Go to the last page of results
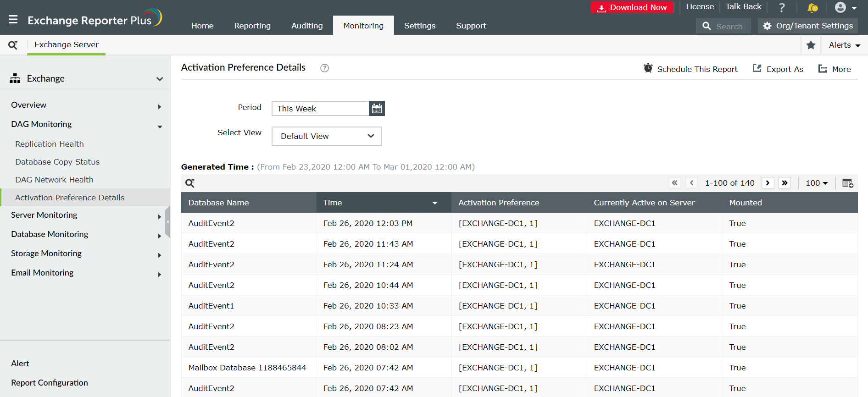868x397 pixels. [x=785, y=183]
